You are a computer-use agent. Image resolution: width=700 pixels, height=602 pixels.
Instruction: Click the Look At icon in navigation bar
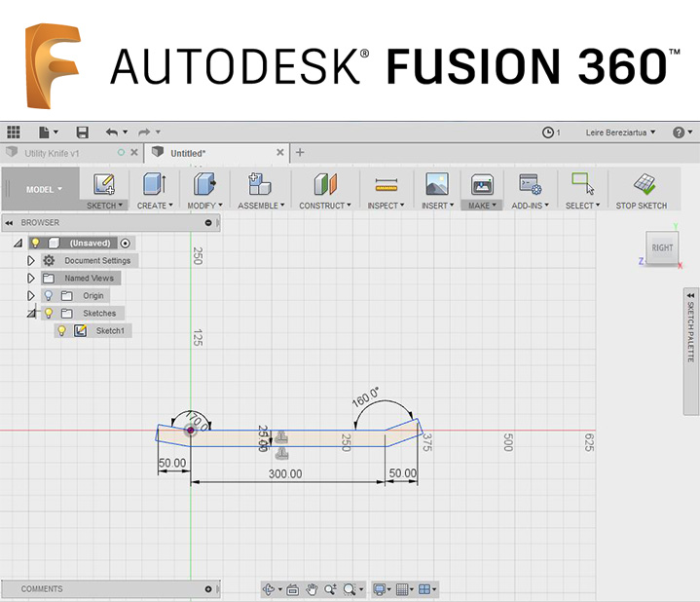(293, 590)
